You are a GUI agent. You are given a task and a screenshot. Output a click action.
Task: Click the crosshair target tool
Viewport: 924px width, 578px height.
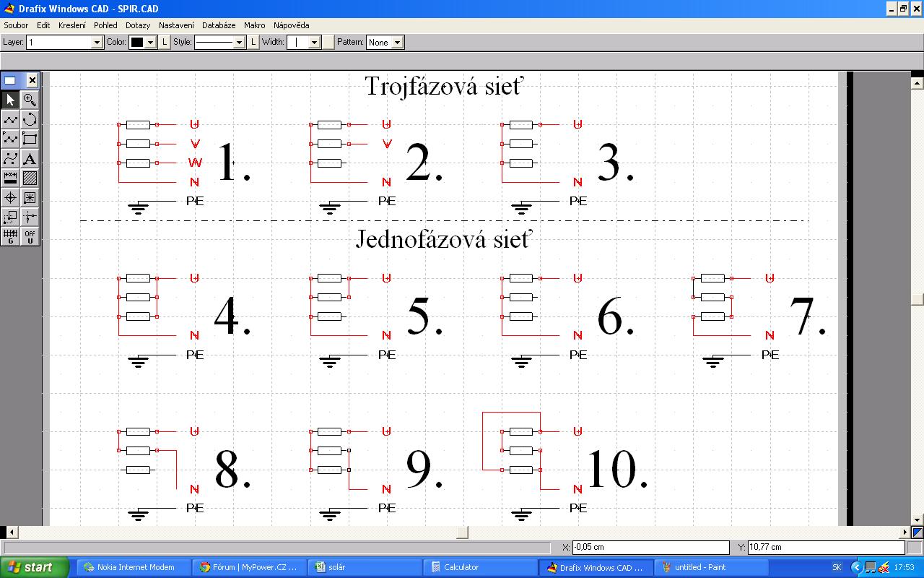[x=11, y=197]
